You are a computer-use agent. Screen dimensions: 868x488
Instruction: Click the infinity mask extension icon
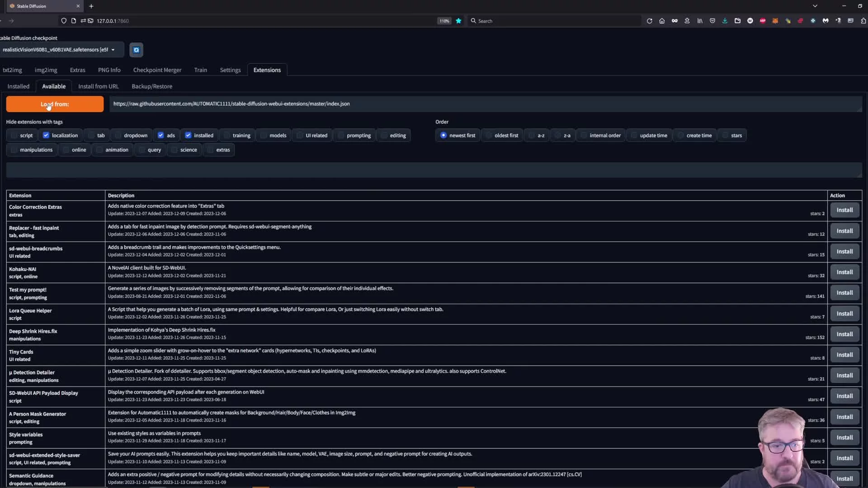675,21
